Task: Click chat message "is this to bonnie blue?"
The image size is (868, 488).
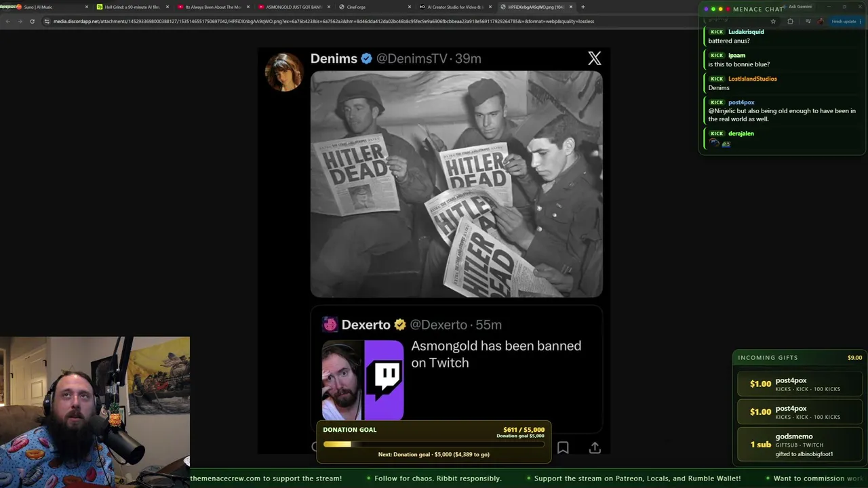Action: point(739,64)
